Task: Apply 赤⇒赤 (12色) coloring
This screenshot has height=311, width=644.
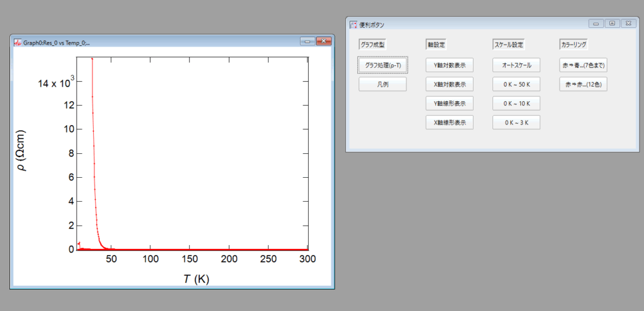Action: click(583, 84)
